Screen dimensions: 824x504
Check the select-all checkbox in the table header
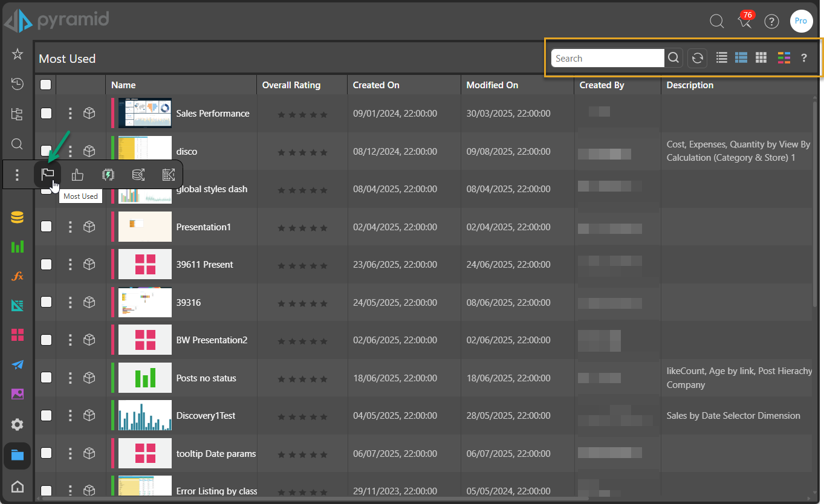coord(46,85)
